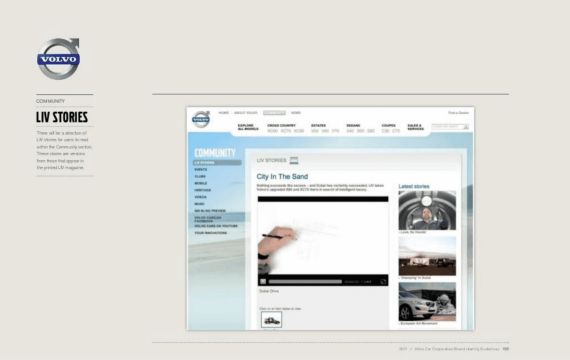Click the LIV STORIES slide title
This screenshot has width=570, height=360.
coord(62,117)
